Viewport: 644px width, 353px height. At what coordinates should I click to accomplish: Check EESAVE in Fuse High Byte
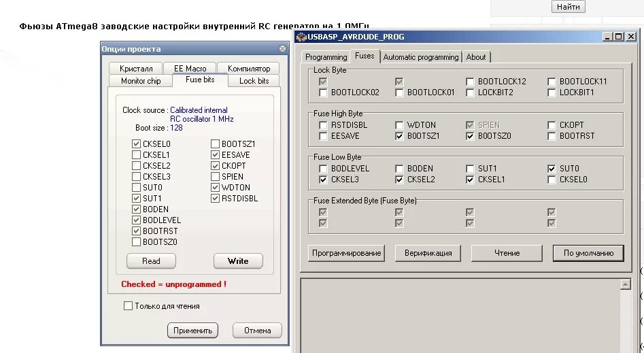coord(323,136)
